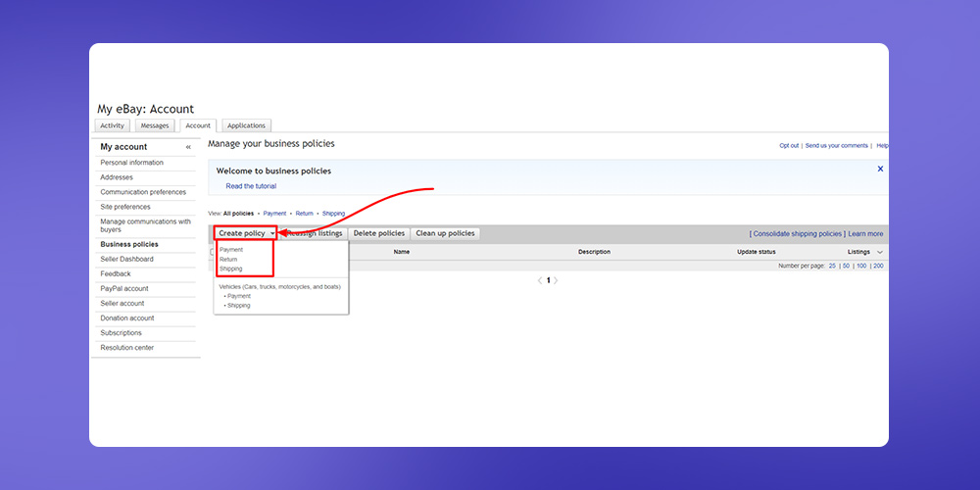Go to next page arrow
This screenshot has height=490, width=980.
click(x=556, y=280)
